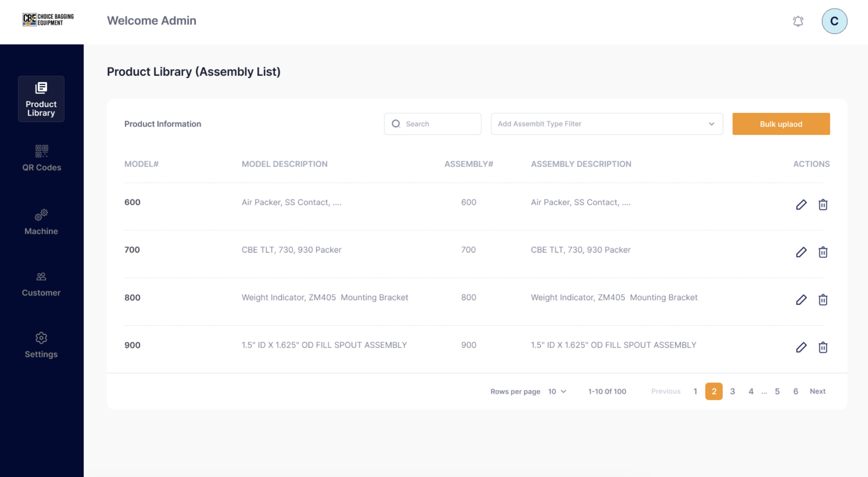Click the notification bell icon
The image size is (868, 477).
tap(798, 21)
